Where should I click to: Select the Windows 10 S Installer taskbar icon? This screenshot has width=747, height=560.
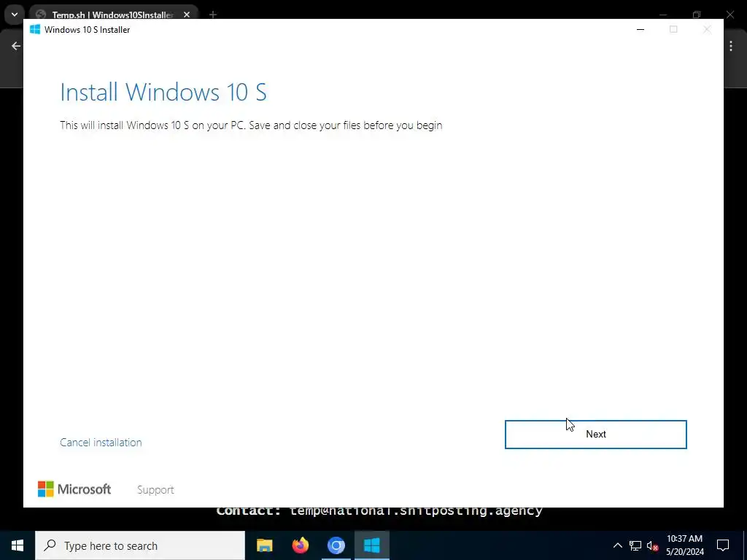(x=371, y=545)
